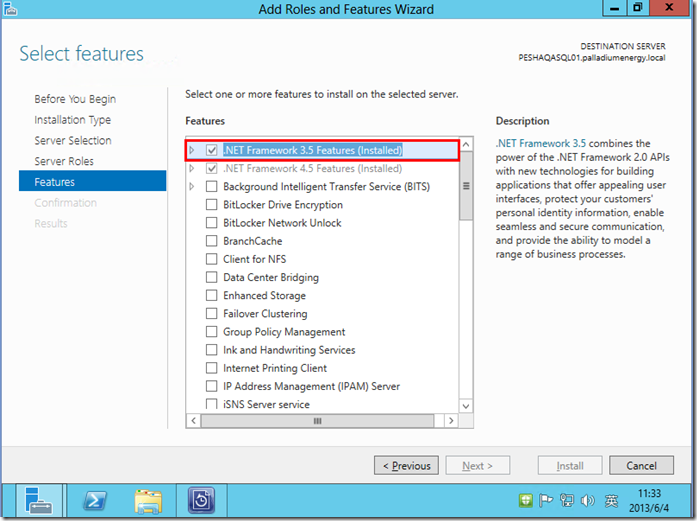Check Ink and Handwriting Services

(x=212, y=350)
